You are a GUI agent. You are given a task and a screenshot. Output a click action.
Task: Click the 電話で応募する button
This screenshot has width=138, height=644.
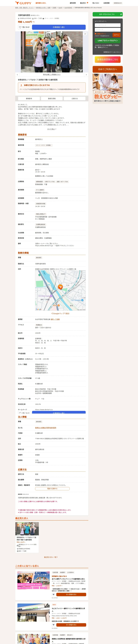pyautogui.click(x=52, y=488)
